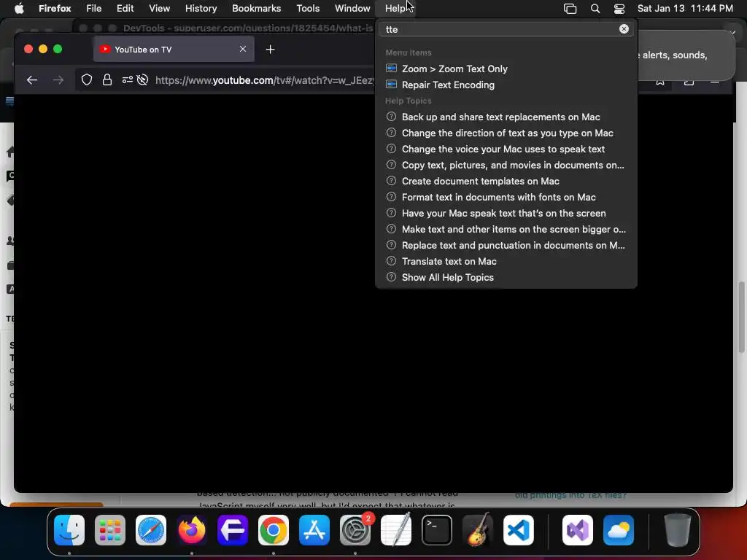747x560 pixels.
Task: Click the date and time clock
Action: (685, 8)
